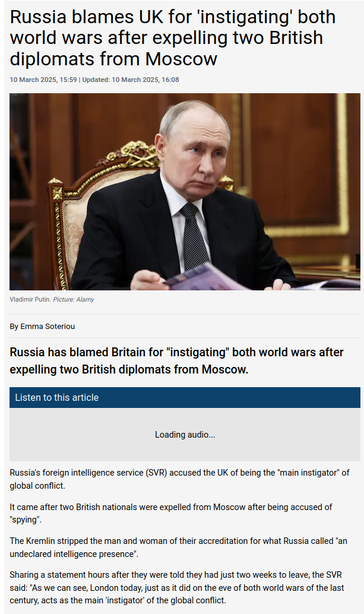This screenshot has height=614, width=364.
Task: Click the bold summary paragraph below the byline
Action: [176, 360]
